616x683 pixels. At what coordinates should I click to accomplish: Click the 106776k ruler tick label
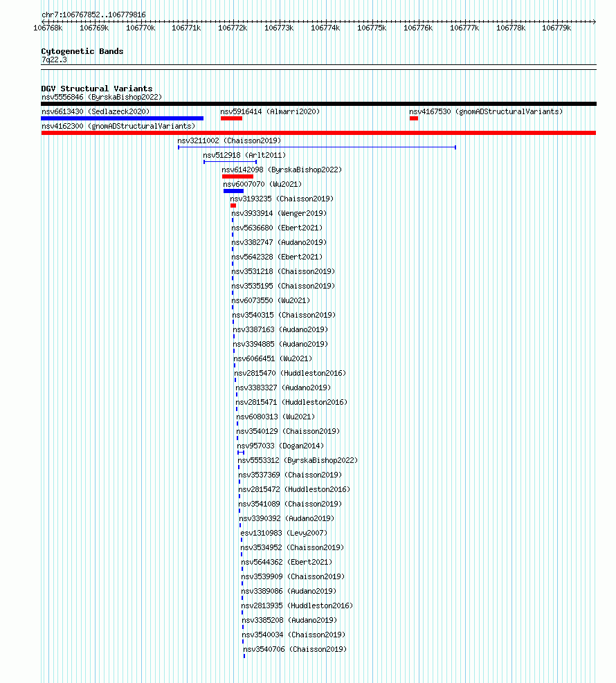coord(418,28)
